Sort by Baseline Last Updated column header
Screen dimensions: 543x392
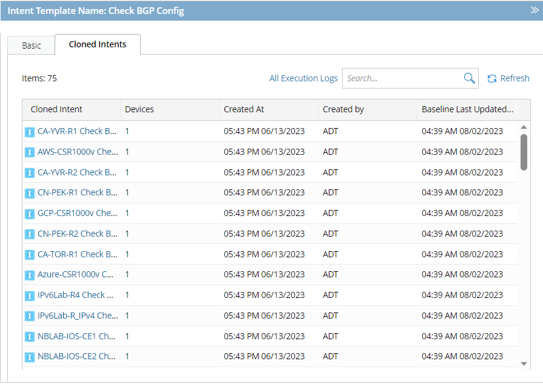click(x=467, y=109)
